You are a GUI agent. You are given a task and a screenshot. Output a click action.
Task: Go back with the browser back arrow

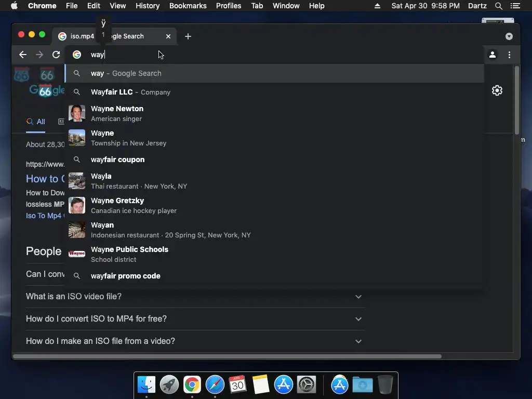(23, 55)
